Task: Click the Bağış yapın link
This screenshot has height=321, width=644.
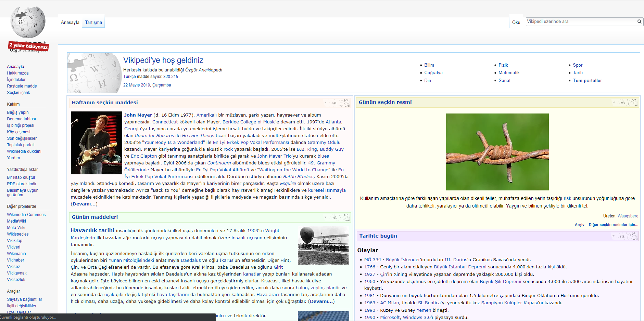Action: 18,112
